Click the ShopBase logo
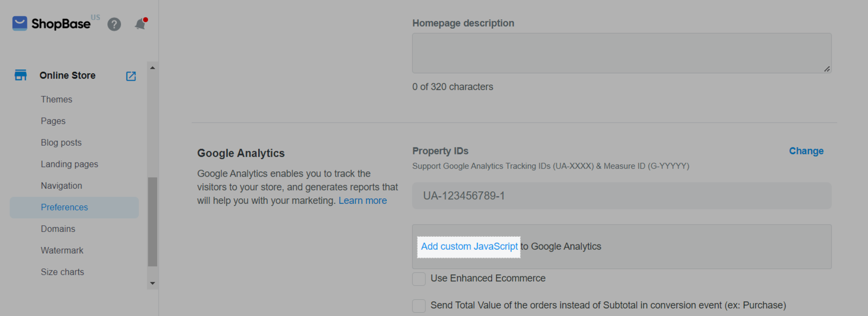The height and width of the screenshot is (316, 868). click(52, 23)
